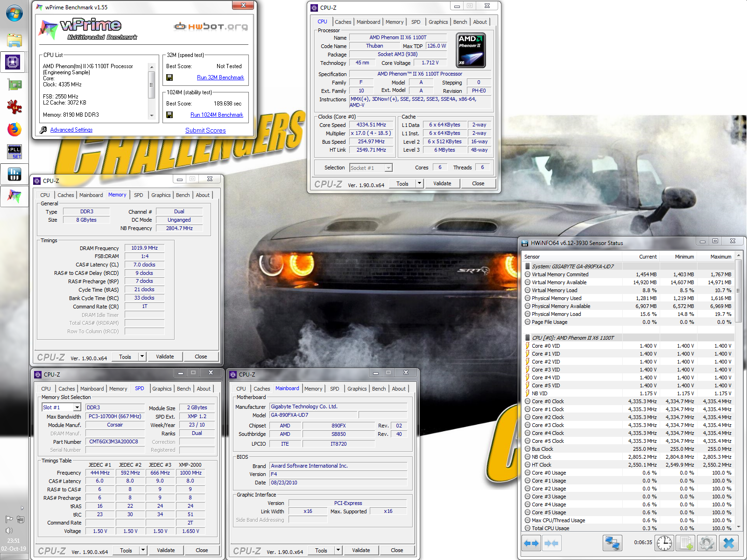Open Advanced Settings link in wPrime
The width and height of the screenshot is (747, 560).
[71, 130]
